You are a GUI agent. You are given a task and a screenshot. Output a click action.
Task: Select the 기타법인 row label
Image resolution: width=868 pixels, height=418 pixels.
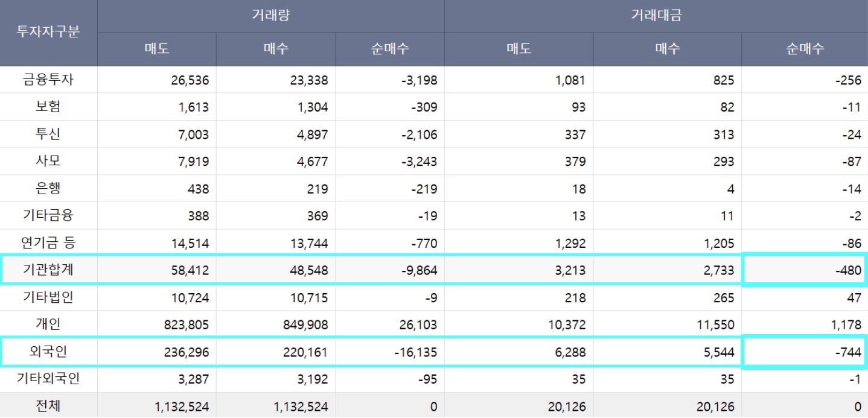coord(48,297)
